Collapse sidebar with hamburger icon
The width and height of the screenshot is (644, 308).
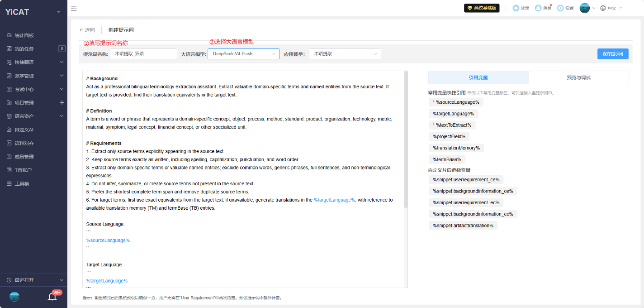tap(74, 8)
